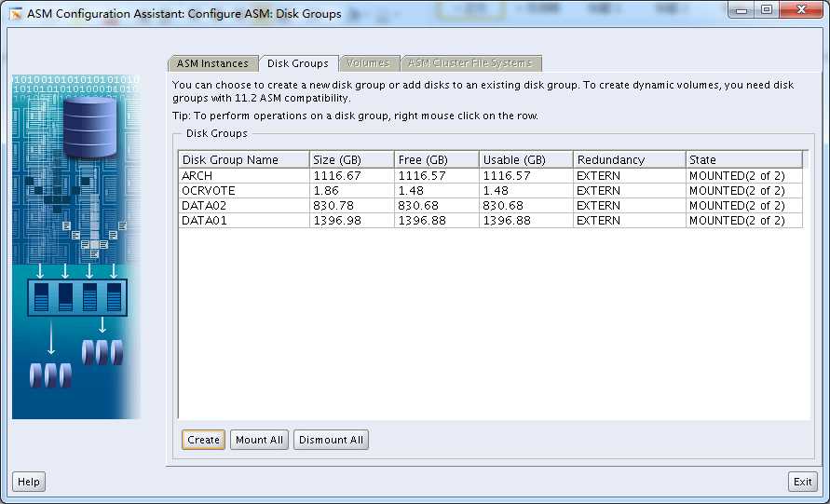The height and width of the screenshot is (504, 830).
Task: Click EXTERN redundancy in ARCH row
Action: 598,176
